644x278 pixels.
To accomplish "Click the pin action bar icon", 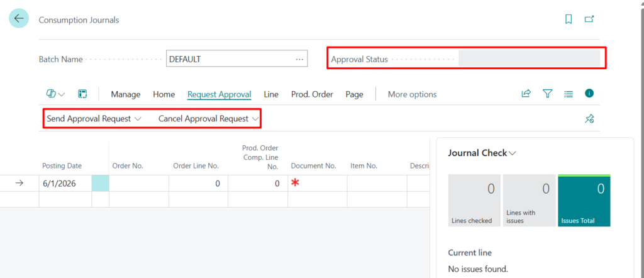I will 589,119.
